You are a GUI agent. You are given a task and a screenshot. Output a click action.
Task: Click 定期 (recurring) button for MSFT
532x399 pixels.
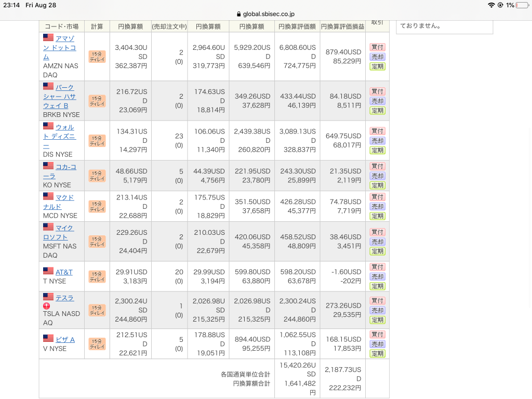(x=377, y=251)
